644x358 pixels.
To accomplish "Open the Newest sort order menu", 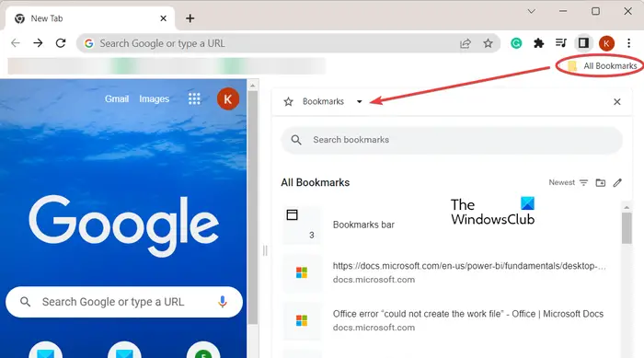I will pos(569,182).
